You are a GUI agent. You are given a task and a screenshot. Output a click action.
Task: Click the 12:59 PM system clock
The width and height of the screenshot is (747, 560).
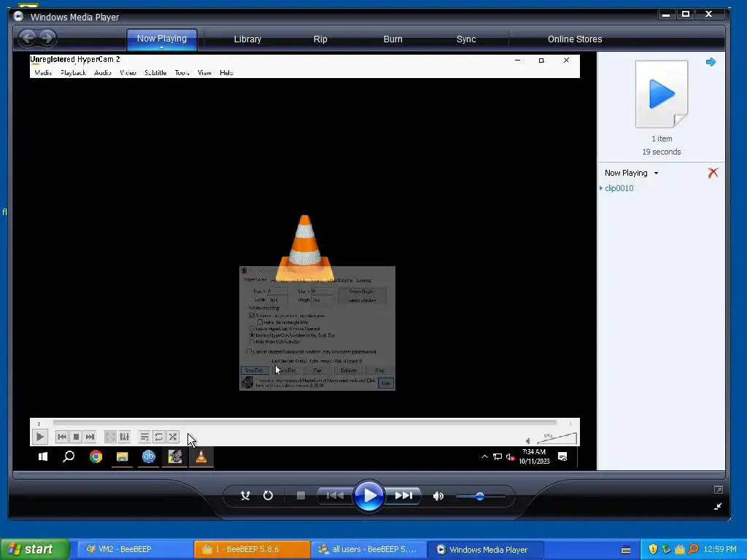(720, 549)
